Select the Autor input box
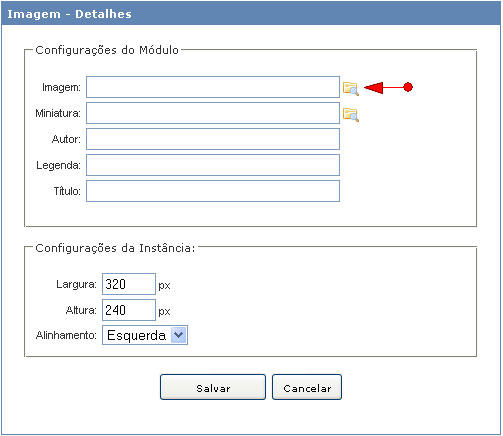This screenshot has height=436, width=503. click(x=213, y=139)
